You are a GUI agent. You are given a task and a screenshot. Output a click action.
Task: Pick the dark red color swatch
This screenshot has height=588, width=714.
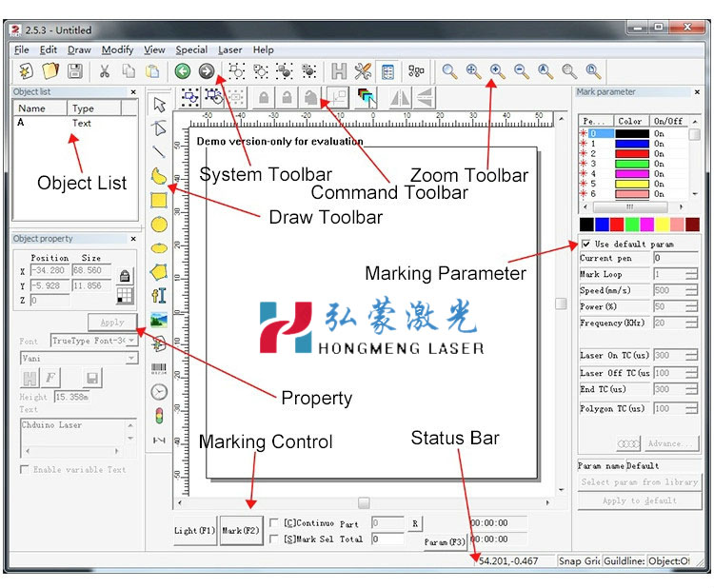692,225
